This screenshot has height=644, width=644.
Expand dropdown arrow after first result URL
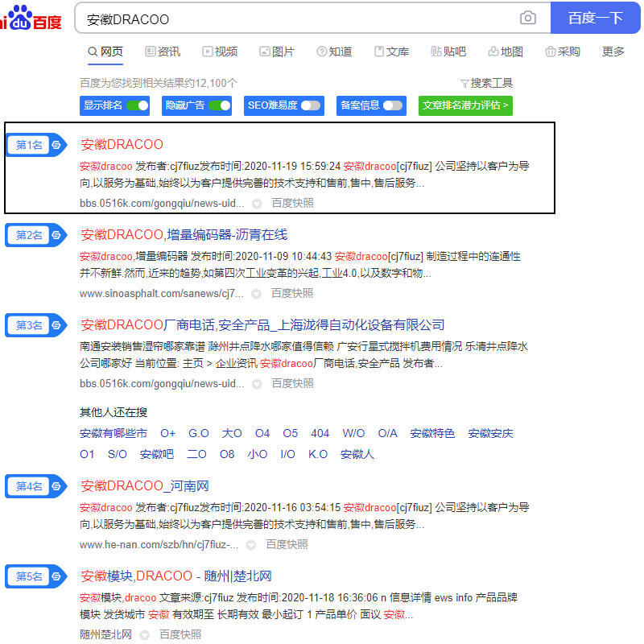coord(257,204)
